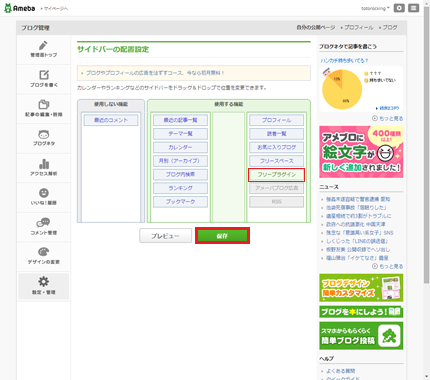
Task: Open プロフィール link in header bar
Action: point(359,27)
